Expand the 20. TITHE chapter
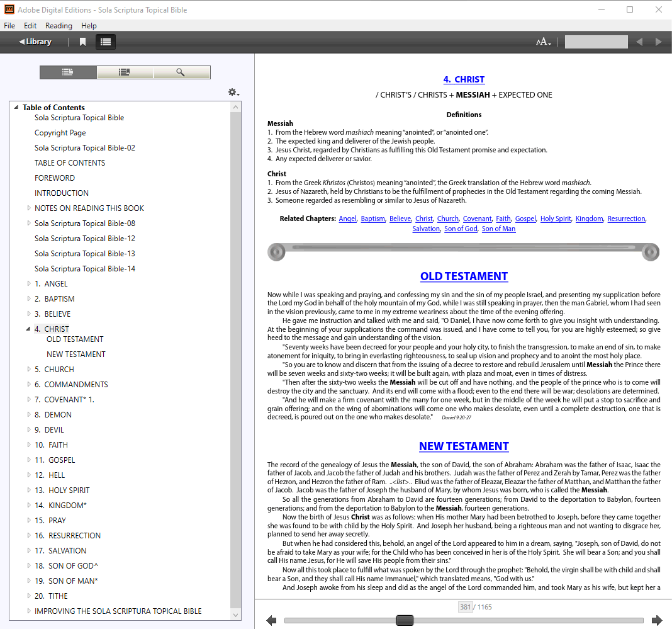 29,596
